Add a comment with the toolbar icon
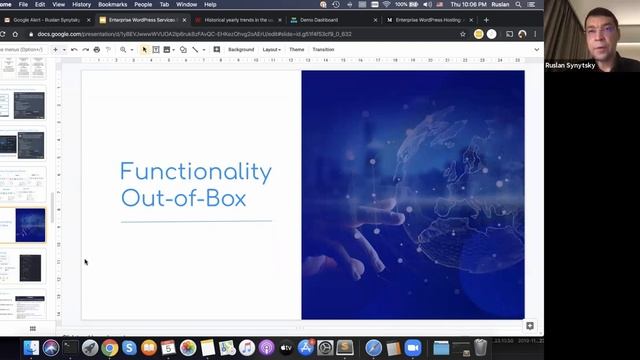Screen dimensions: 640x360 (x=217, y=49)
